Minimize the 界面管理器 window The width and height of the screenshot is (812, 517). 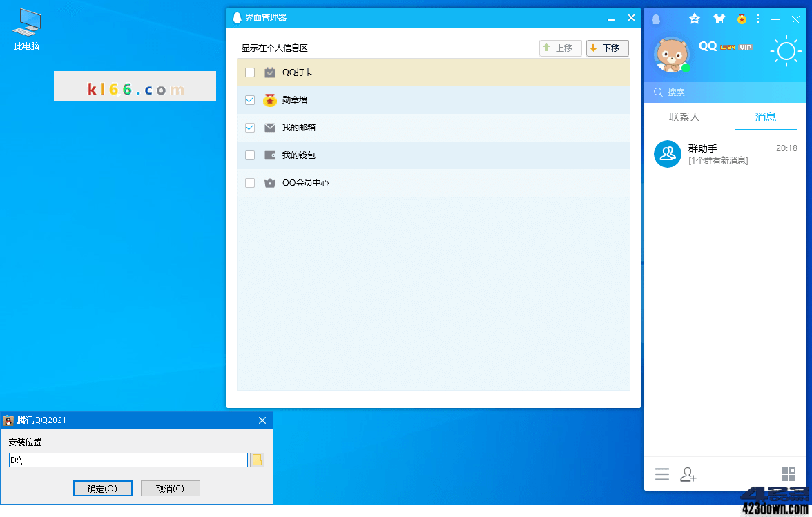[611, 18]
